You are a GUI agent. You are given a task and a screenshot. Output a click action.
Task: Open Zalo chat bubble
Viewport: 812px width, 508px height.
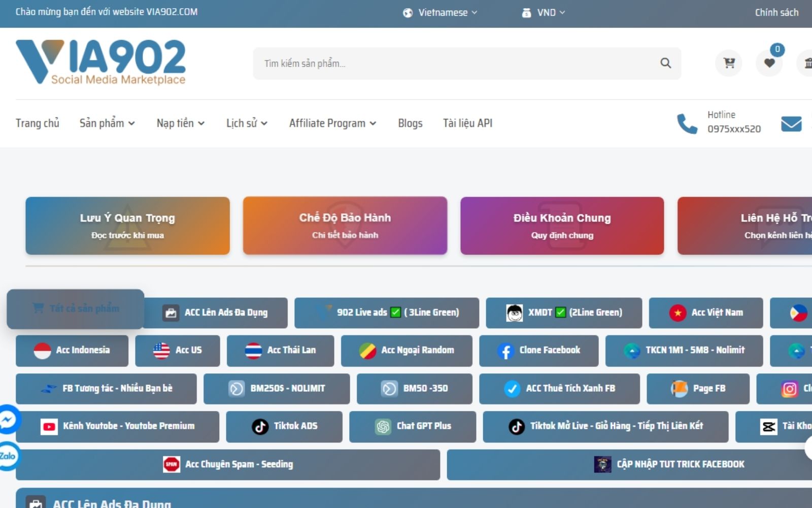click(8, 456)
